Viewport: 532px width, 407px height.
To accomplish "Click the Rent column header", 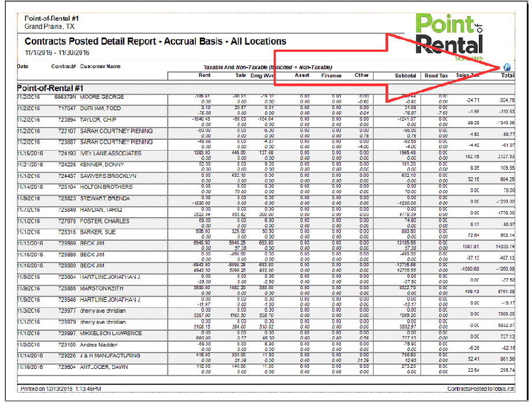I will (204, 75).
